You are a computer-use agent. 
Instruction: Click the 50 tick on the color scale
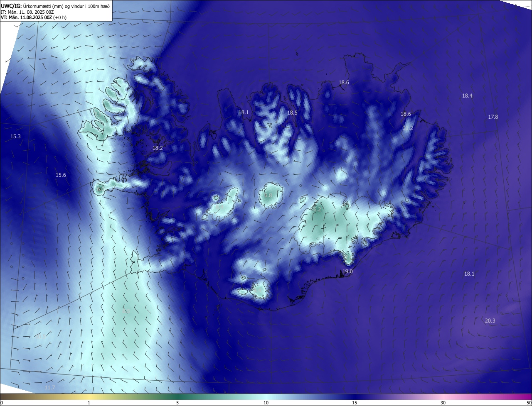tap(529, 403)
